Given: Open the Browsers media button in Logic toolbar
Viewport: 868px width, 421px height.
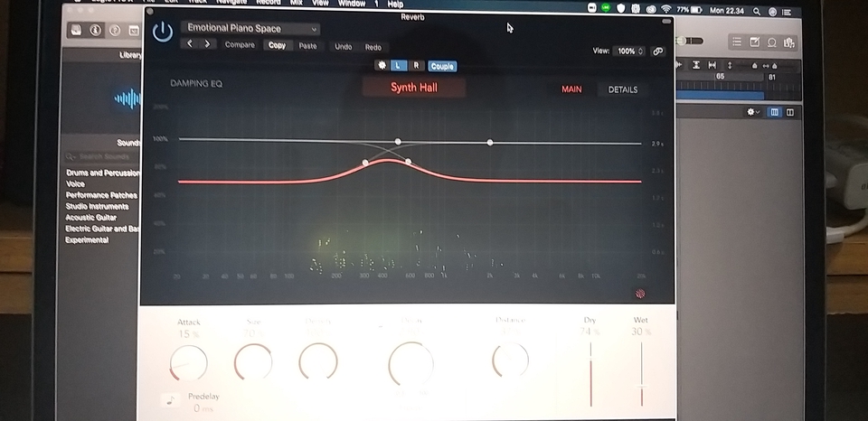Looking at the screenshot, I should click(789, 42).
